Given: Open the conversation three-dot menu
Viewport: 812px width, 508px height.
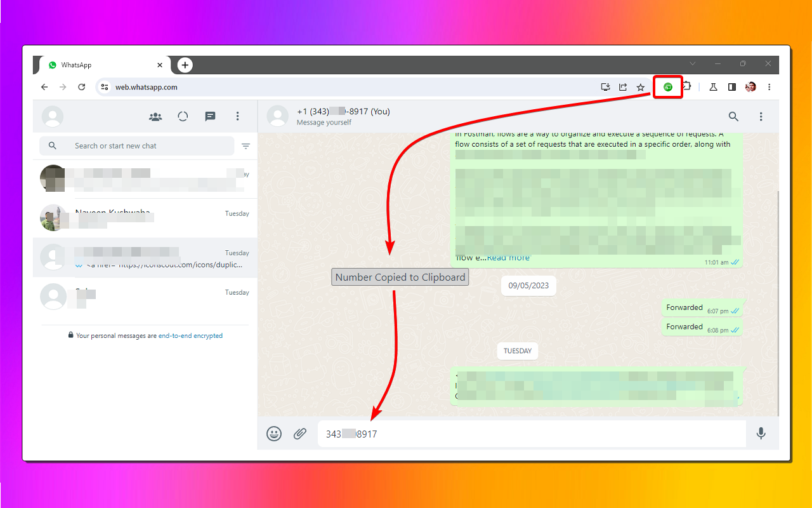Looking at the screenshot, I should tap(761, 116).
